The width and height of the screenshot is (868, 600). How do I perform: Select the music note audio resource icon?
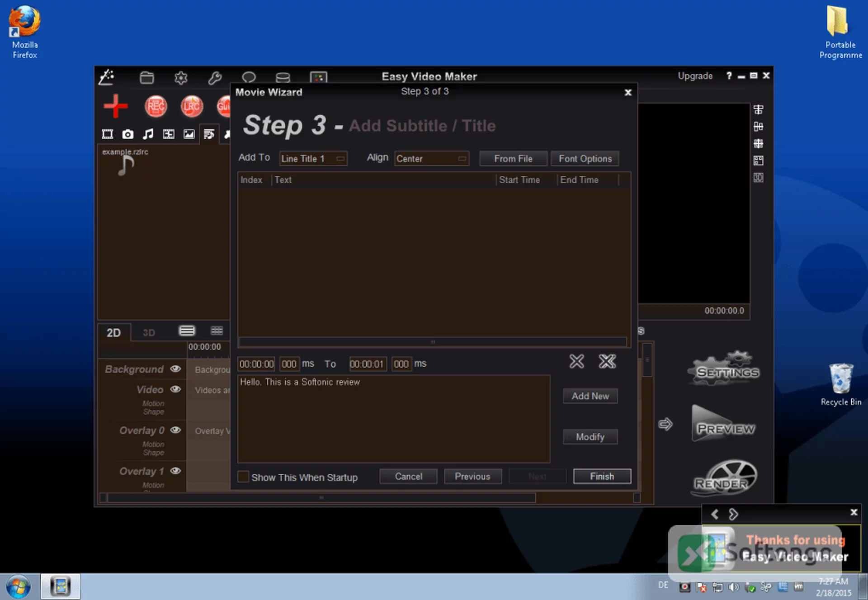[148, 134]
